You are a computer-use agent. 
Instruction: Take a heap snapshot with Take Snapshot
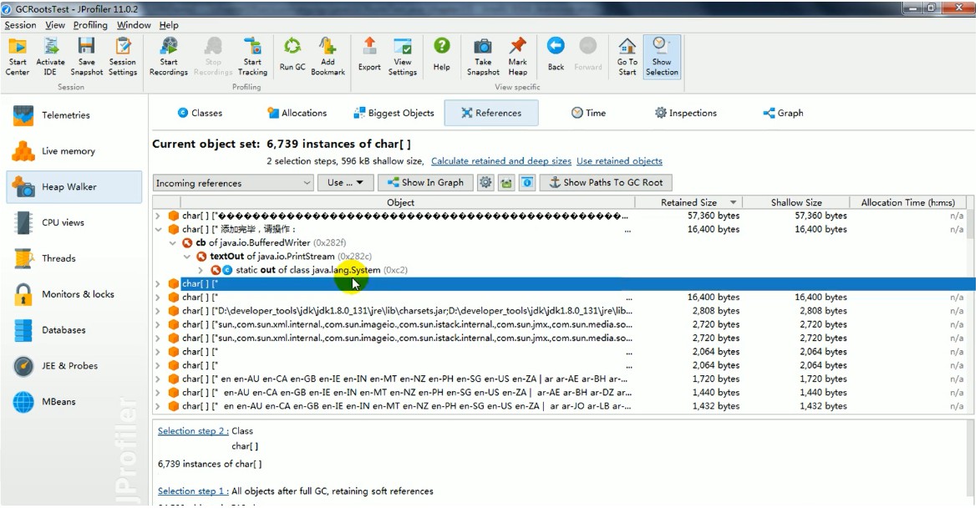point(483,56)
